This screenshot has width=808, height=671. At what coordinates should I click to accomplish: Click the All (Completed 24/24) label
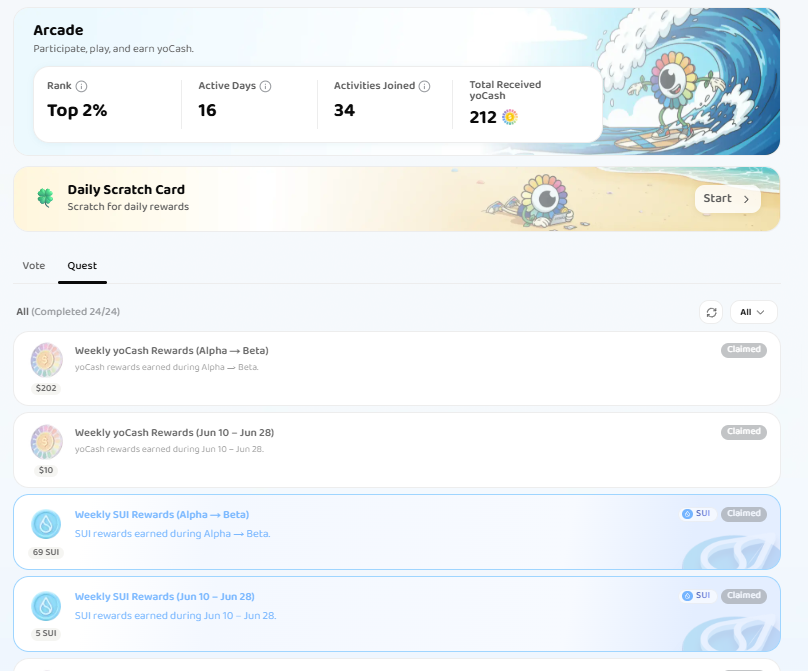(68, 312)
